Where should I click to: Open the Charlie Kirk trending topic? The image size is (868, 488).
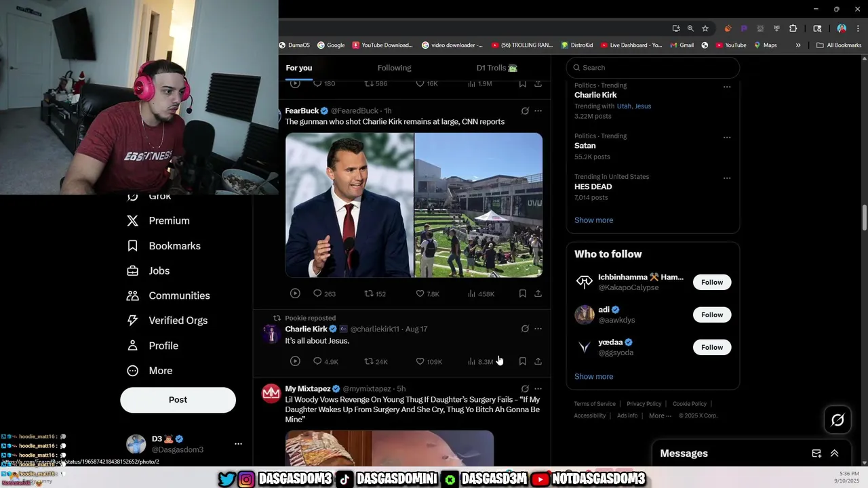(x=595, y=96)
